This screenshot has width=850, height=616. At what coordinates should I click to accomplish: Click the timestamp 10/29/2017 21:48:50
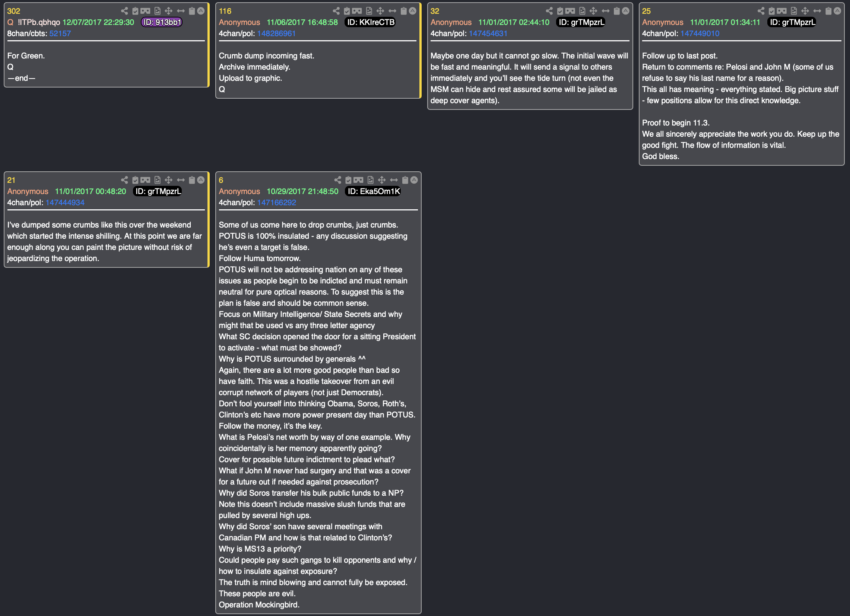point(302,191)
